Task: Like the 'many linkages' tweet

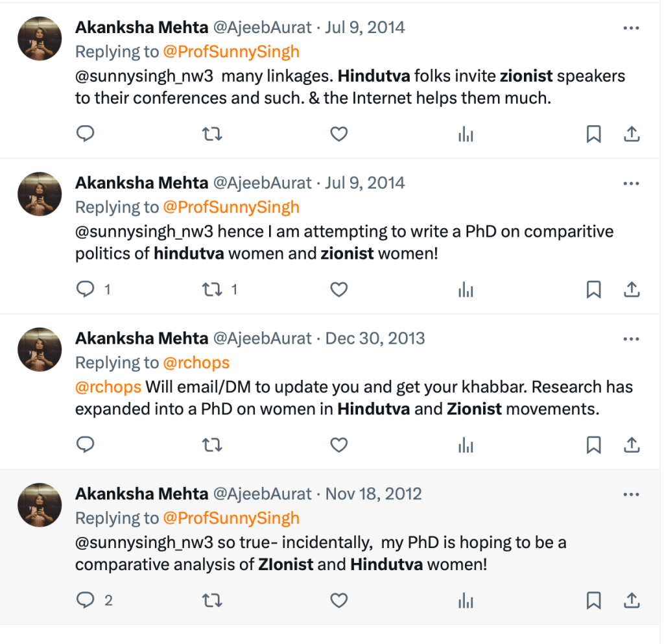Action: click(339, 134)
